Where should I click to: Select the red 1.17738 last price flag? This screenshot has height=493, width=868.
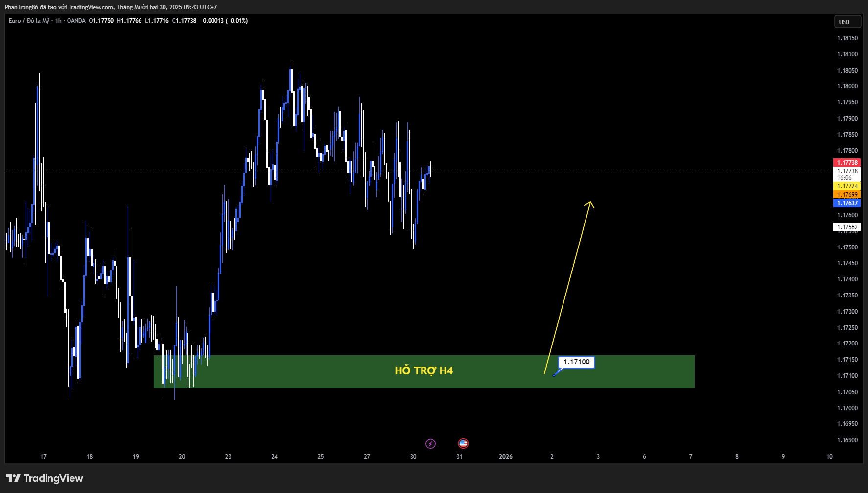(x=846, y=162)
